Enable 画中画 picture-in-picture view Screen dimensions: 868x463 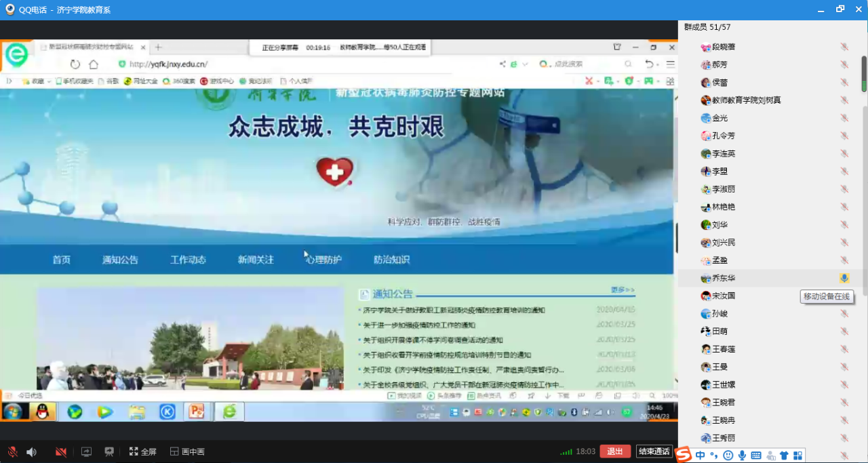tap(187, 451)
